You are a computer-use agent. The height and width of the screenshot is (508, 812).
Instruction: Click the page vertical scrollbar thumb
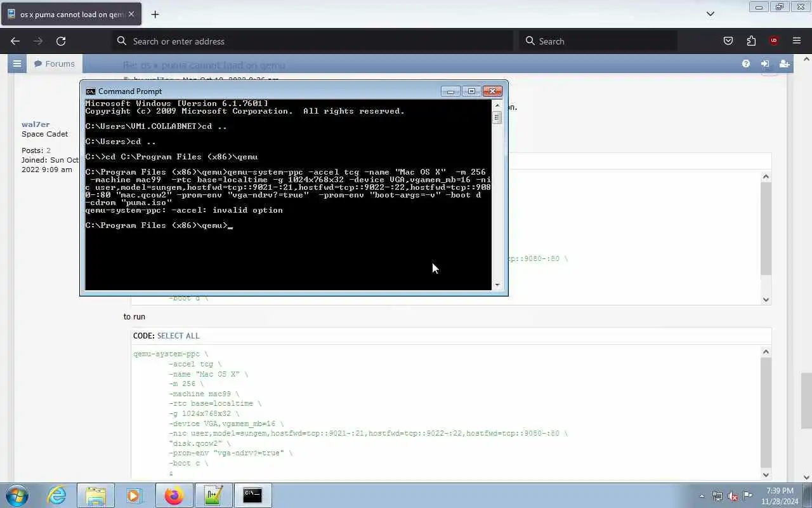point(806,401)
